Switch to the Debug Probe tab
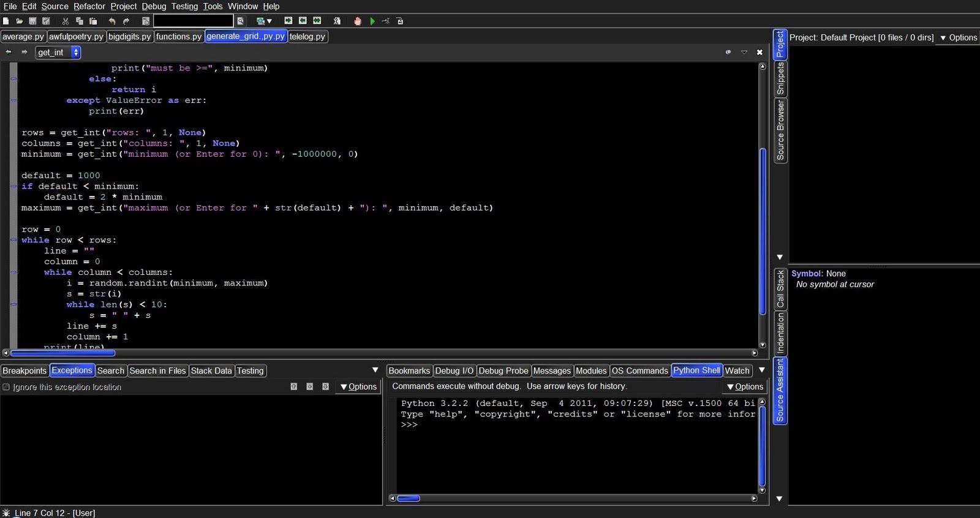 pyautogui.click(x=503, y=370)
